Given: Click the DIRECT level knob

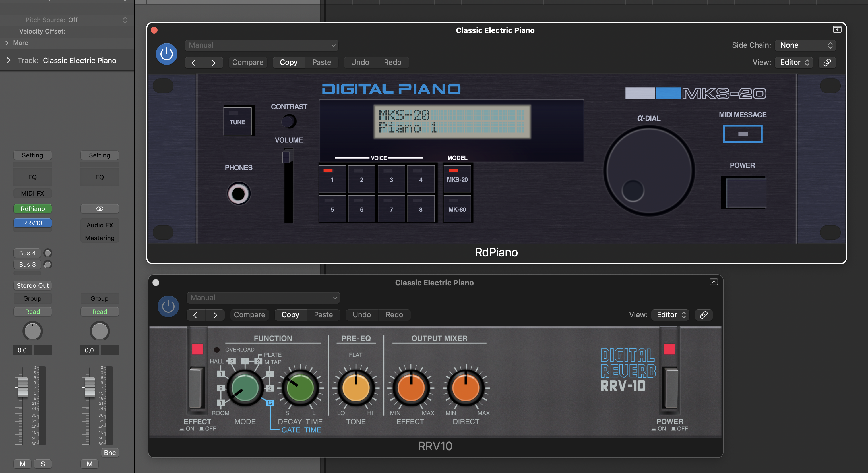Looking at the screenshot, I should (466, 387).
